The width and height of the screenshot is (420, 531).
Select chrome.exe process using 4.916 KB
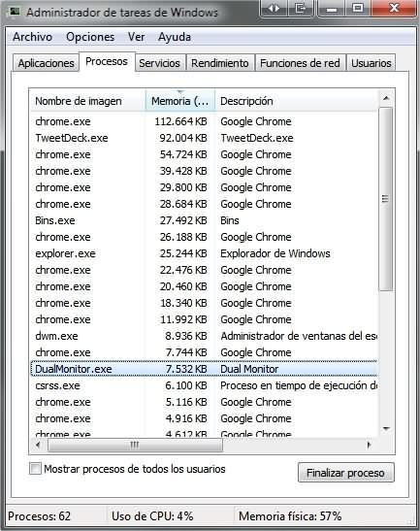tap(204, 418)
